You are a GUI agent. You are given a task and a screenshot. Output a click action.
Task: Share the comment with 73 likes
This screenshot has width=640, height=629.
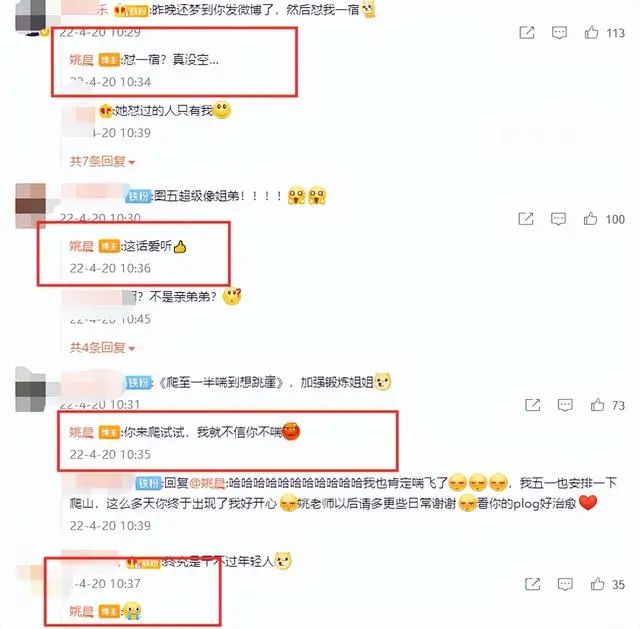pos(533,405)
